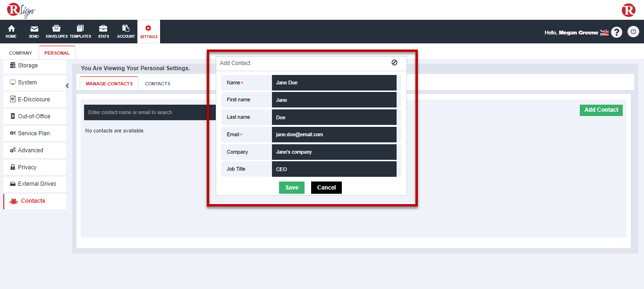This screenshot has height=289, width=644.
Task: Click the Add Contact dialog title
Action: [x=235, y=63]
